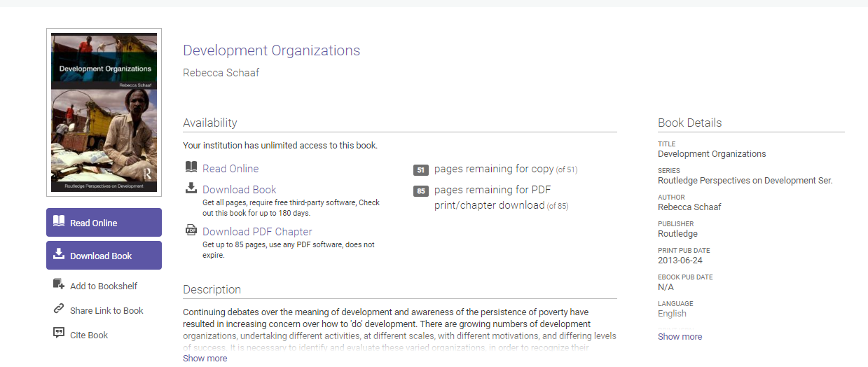Expand the Description with Show more
This screenshot has width=868, height=367.
tap(205, 358)
